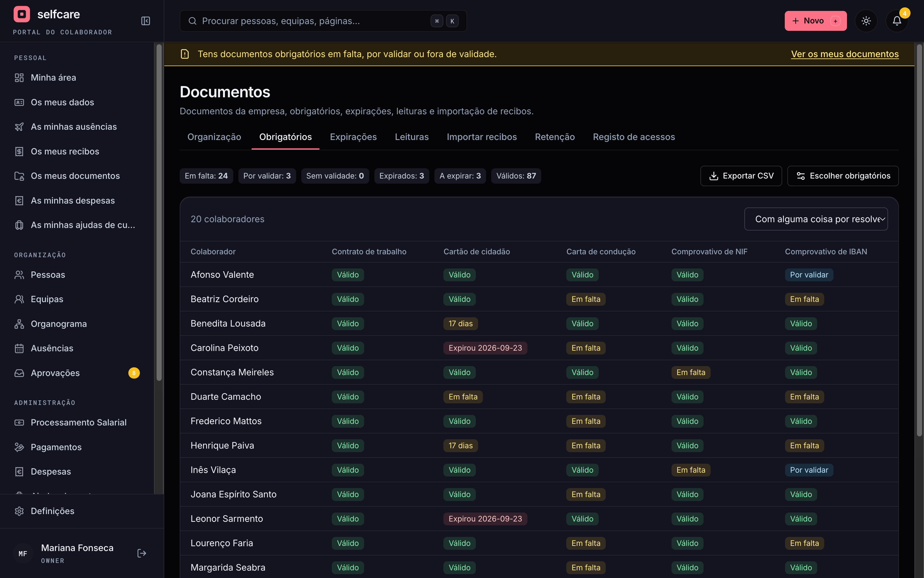Image resolution: width=924 pixels, height=578 pixels.
Task: Open Minha área from sidebar
Action: [77, 78]
